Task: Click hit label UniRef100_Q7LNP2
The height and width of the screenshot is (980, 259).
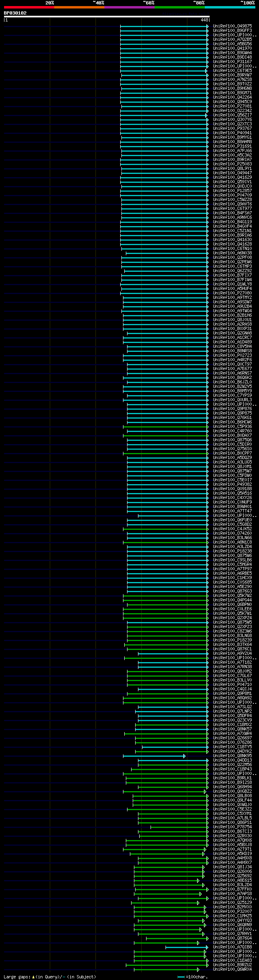Action: (x=232, y=711)
